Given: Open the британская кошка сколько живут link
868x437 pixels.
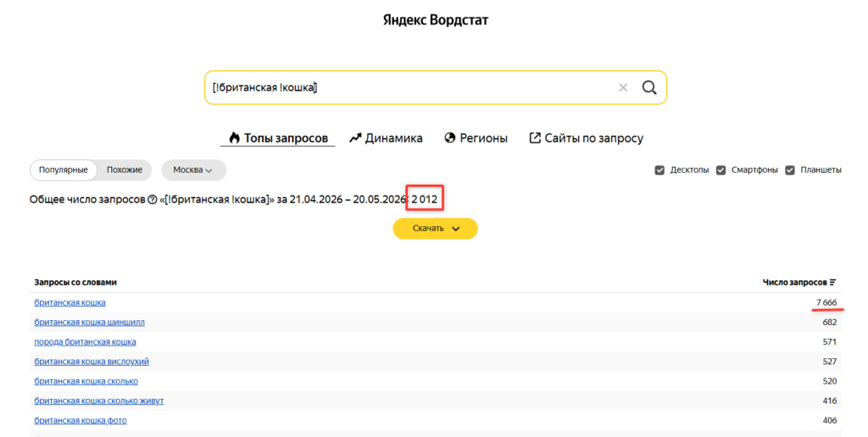Looking at the screenshot, I should pyautogui.click(x=98, y=401).
